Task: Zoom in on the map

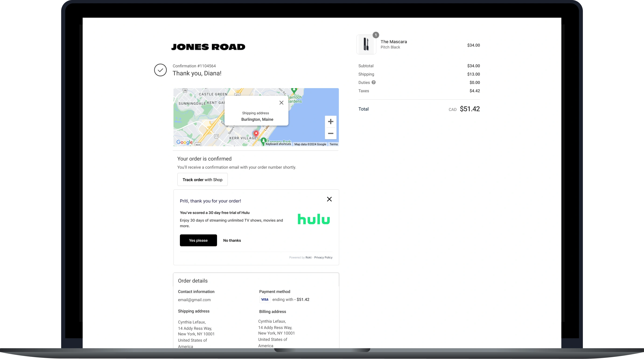Action: coord(330,122)
